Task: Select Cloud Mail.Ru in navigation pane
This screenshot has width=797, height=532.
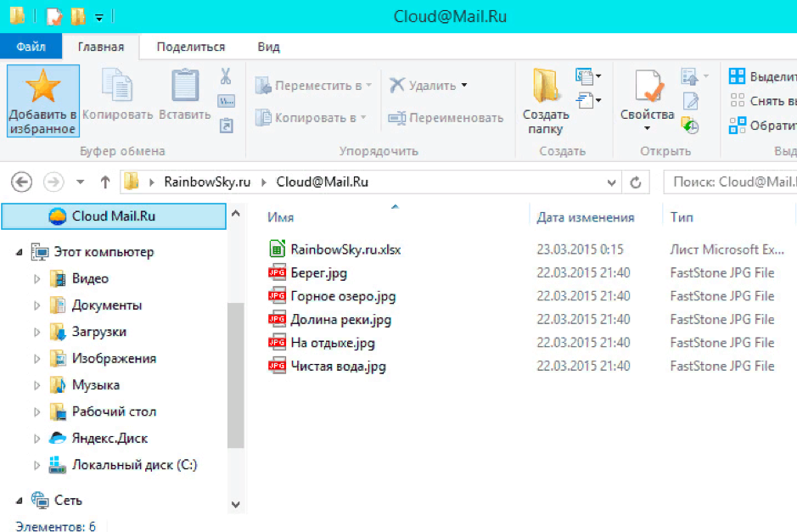Action: click(114, 216)
